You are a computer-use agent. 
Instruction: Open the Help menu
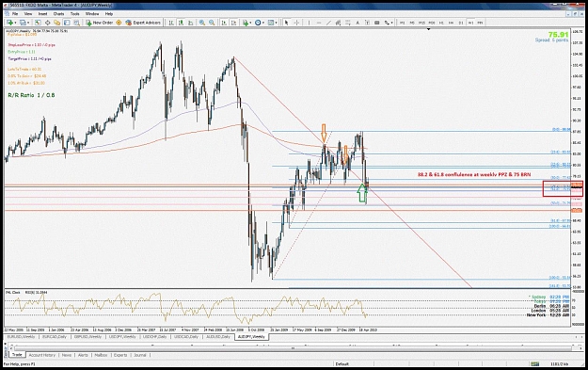coord(109,14)
